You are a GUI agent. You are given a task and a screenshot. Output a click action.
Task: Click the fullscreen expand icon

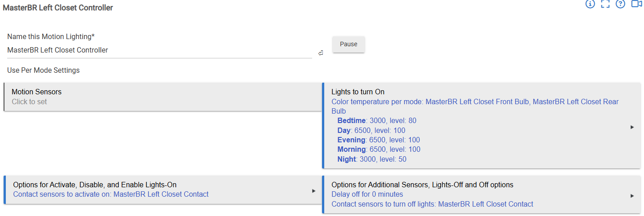pyautogui.click(x=605, y=4)
